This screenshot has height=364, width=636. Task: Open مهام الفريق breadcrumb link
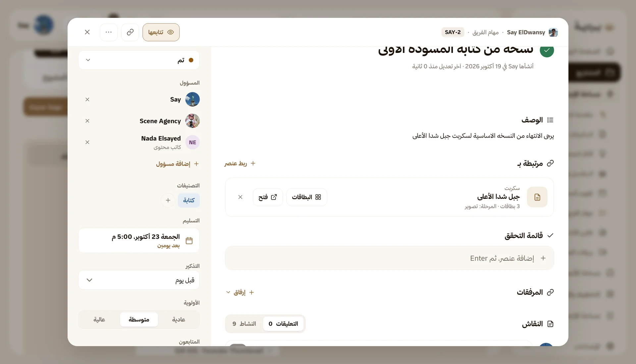click(x=485, y=32)
